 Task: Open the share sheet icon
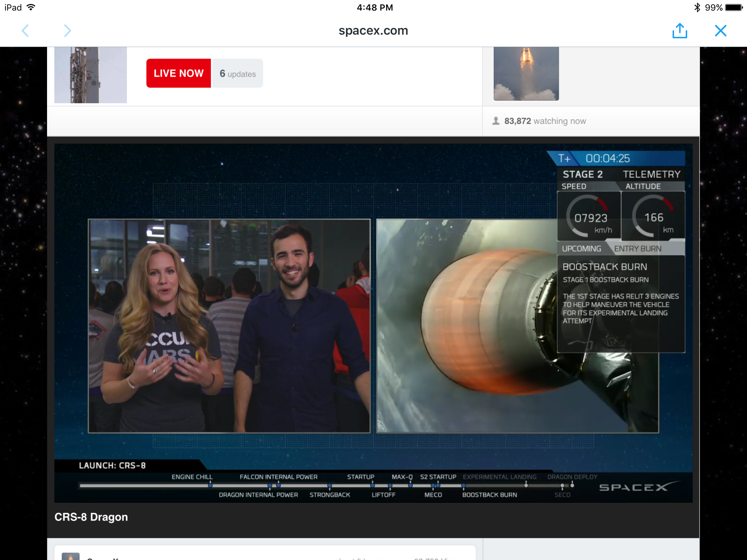(x=680, y=31)
